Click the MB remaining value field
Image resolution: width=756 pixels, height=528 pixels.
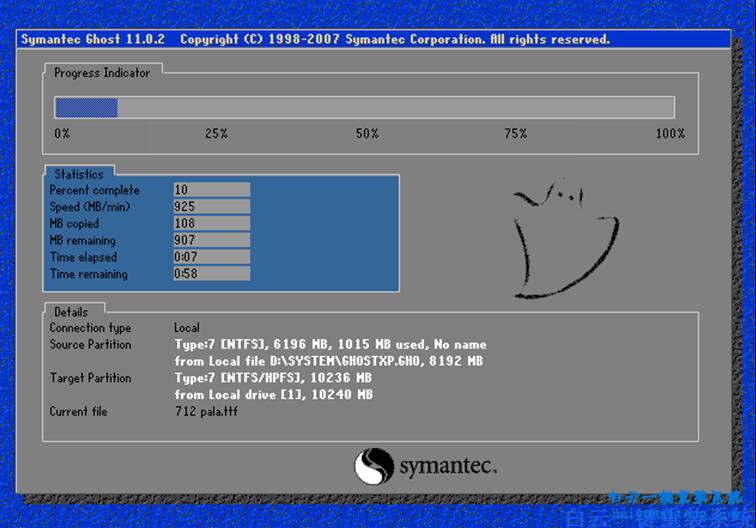click(x=211, y=241)
